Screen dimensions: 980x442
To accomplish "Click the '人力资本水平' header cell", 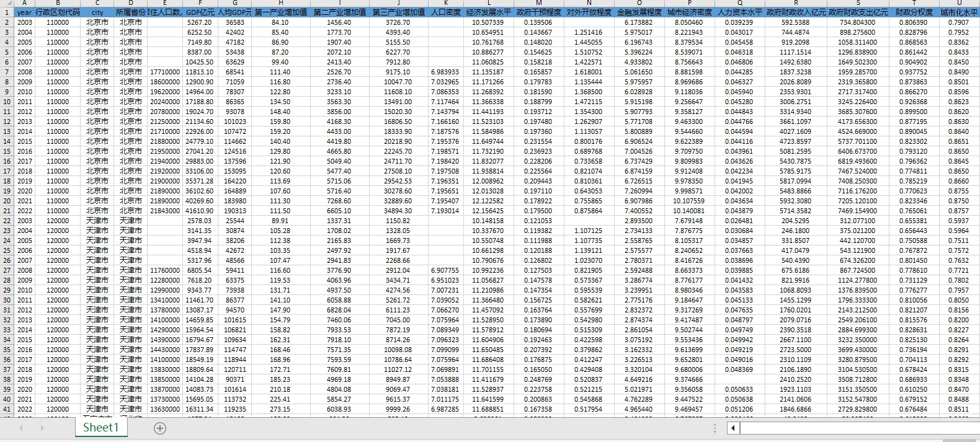I will coord(739,12).
